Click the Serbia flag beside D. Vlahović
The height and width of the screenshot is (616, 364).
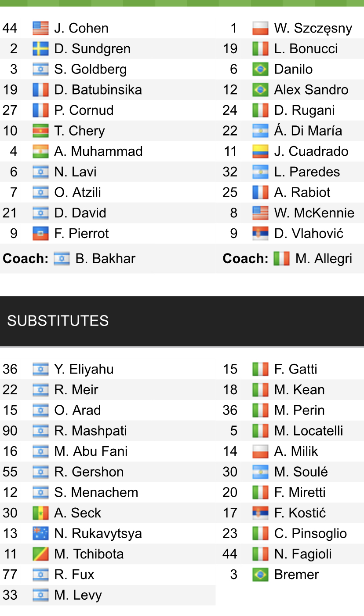coord(260,234)
